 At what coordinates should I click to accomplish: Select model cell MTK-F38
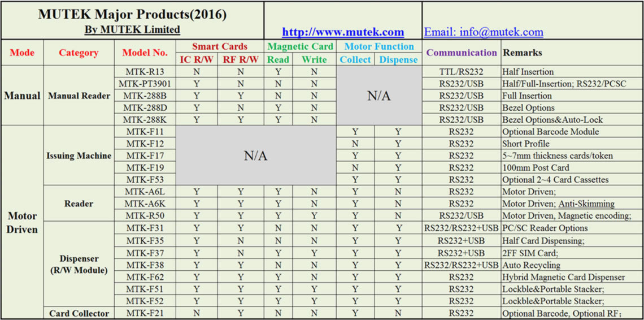pyautogui.click(x=145, y=265)
